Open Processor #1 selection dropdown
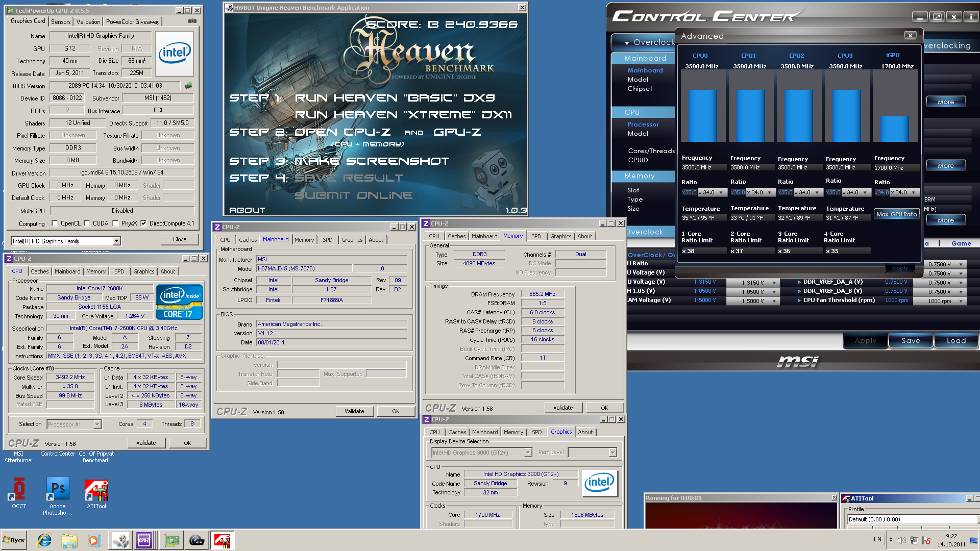 [97, 424]
